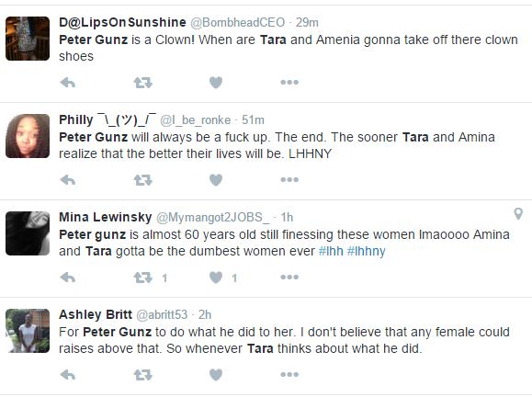Open the #lhhny hashtag link

click(x=366, y=252)
